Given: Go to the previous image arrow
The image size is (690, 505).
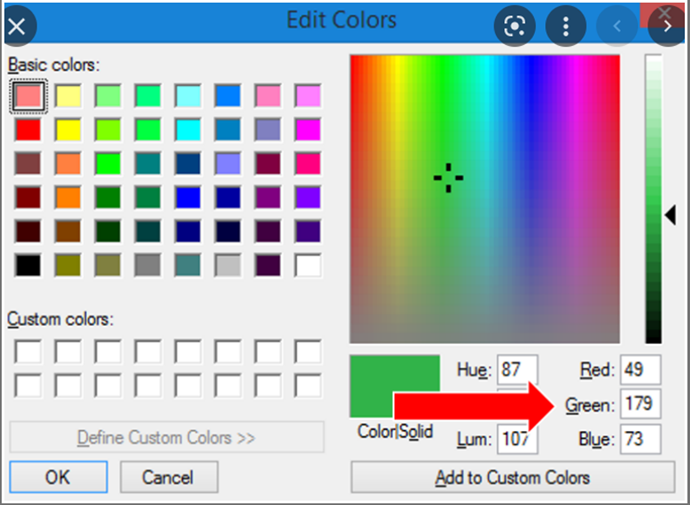Looking at the screenshot, I should pyautogui.click(x=617, y=26).
